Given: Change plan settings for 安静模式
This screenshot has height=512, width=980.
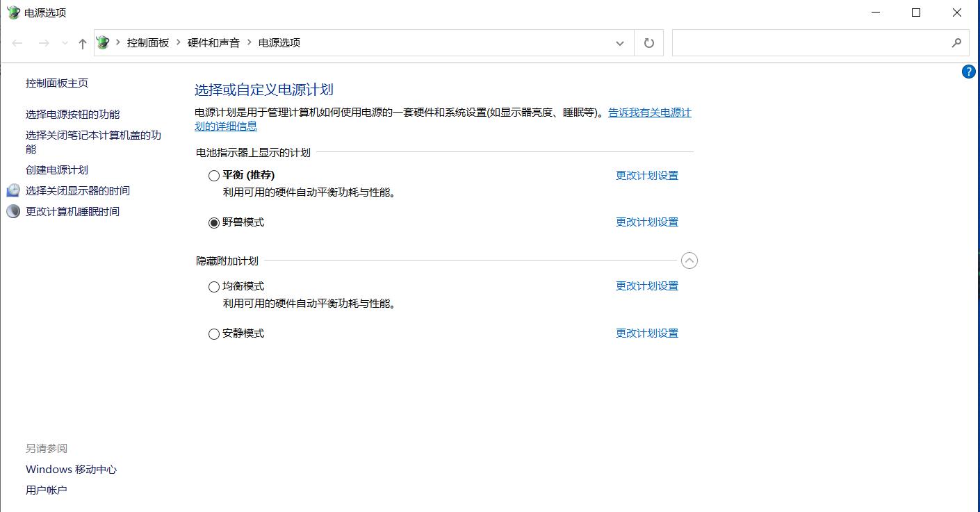Looking at the screenshot, I should (647, 333).
